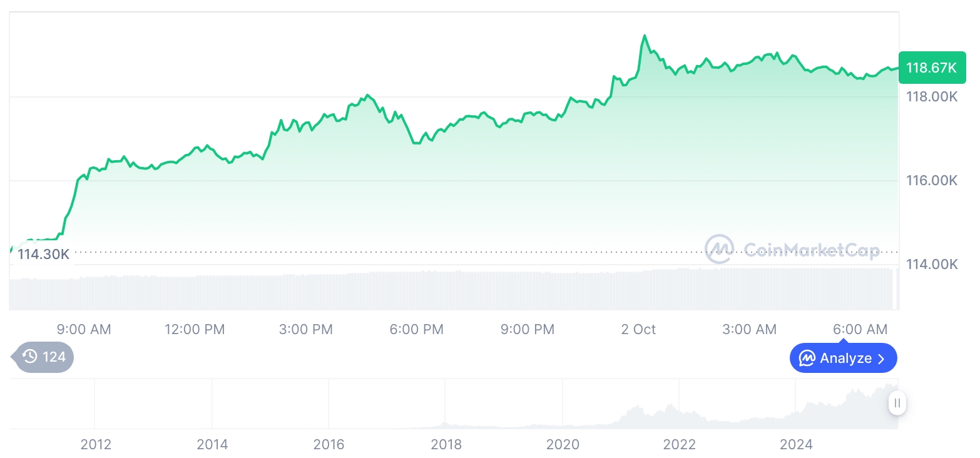Select the 9:00 PM time axis label
Viewport: 980px width, 458px height.
(x=528, y=329)
